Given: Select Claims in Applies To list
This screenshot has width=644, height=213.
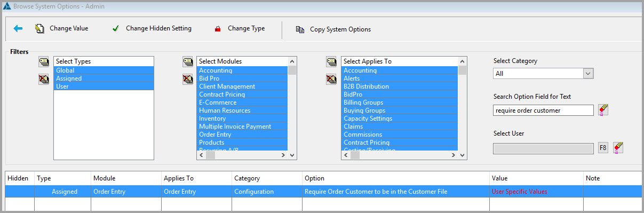Looking at the screenshot, I should click(400, 127).
